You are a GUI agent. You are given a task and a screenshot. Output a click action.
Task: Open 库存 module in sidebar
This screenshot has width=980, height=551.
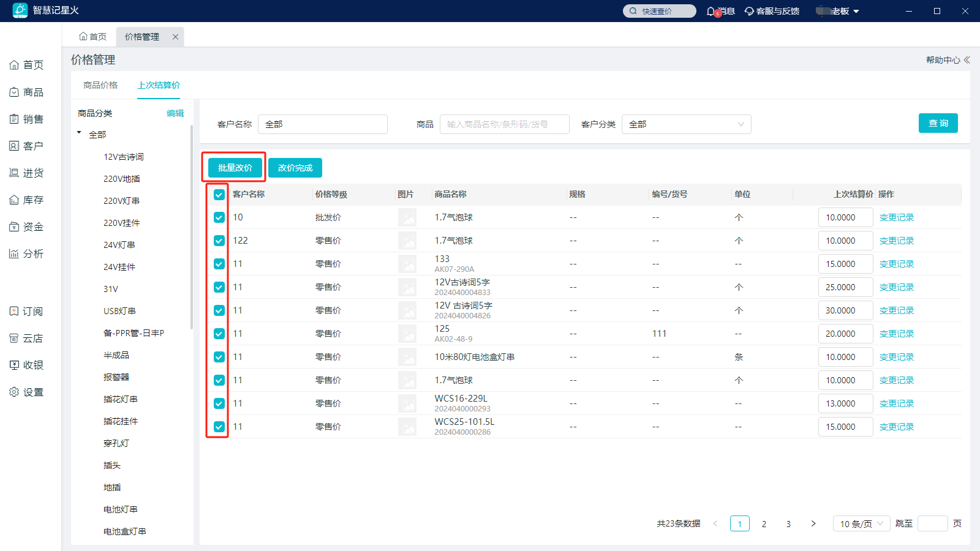click(26, 200)
